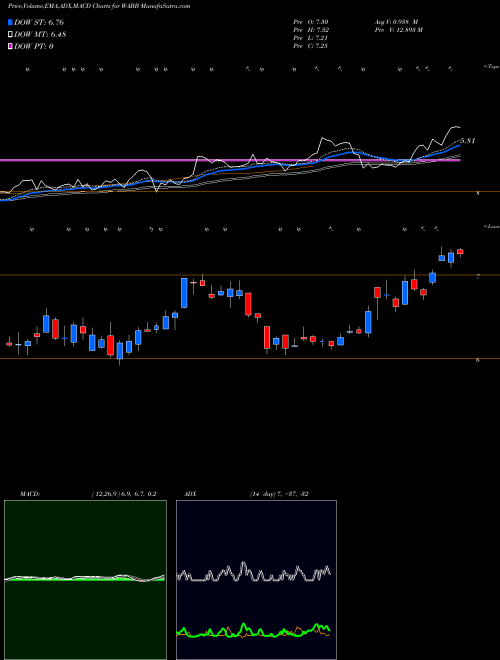
Task: Click the chart title mentioning MunafaSutra.com
Action: pos(99,6)
